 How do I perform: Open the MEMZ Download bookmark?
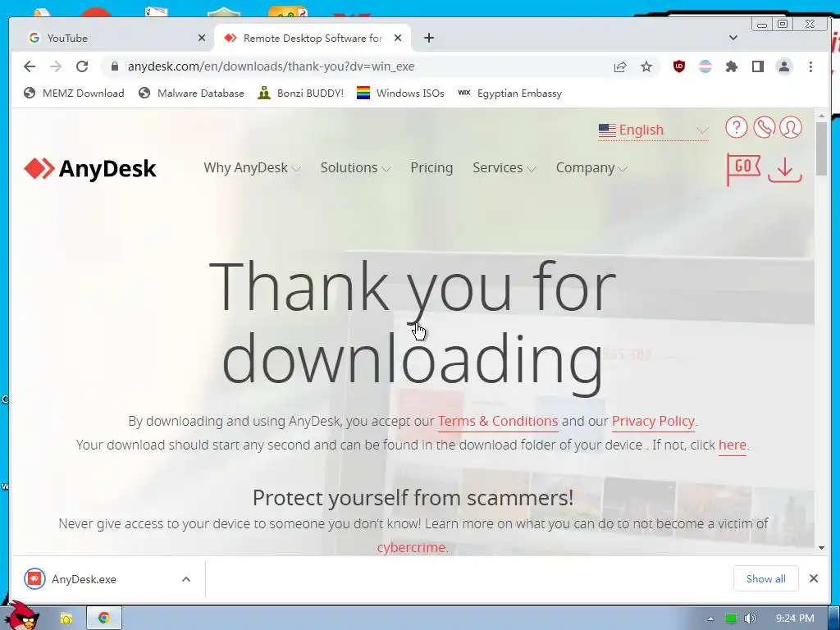tap(74, 94)
